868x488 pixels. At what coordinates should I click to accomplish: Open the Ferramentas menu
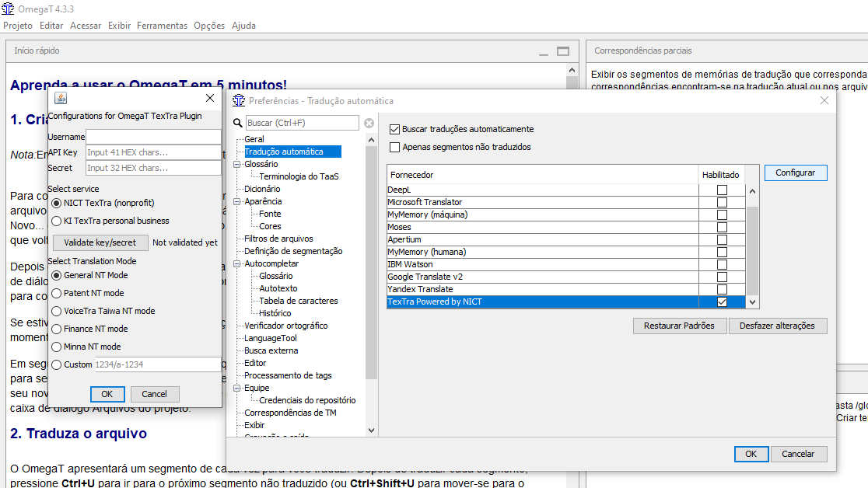point(163,26)
